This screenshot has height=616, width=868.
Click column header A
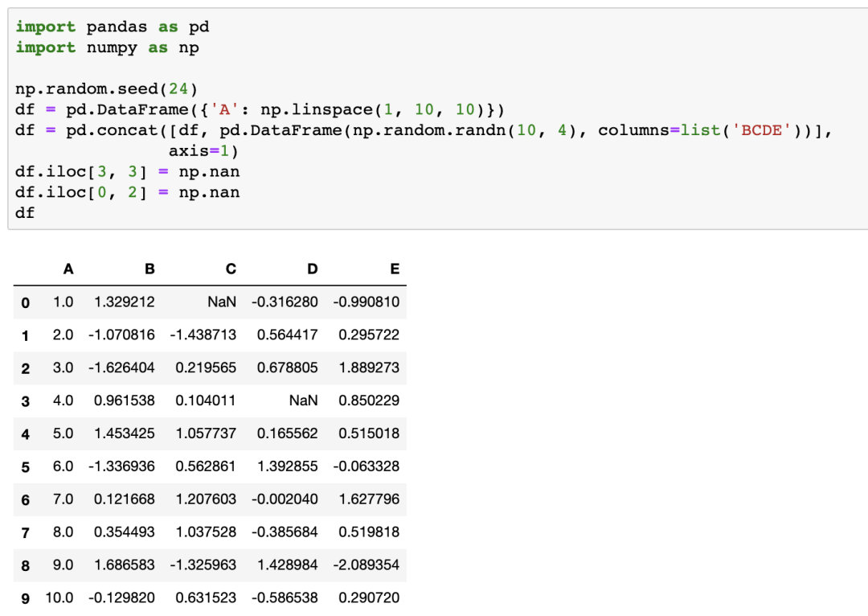(68, 269)
